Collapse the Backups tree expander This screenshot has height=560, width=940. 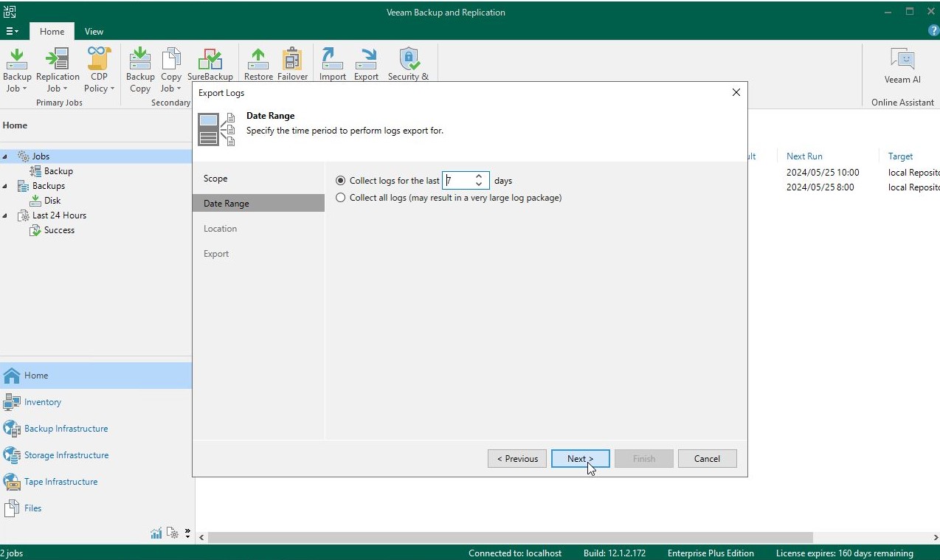click(x=6, y=186)
